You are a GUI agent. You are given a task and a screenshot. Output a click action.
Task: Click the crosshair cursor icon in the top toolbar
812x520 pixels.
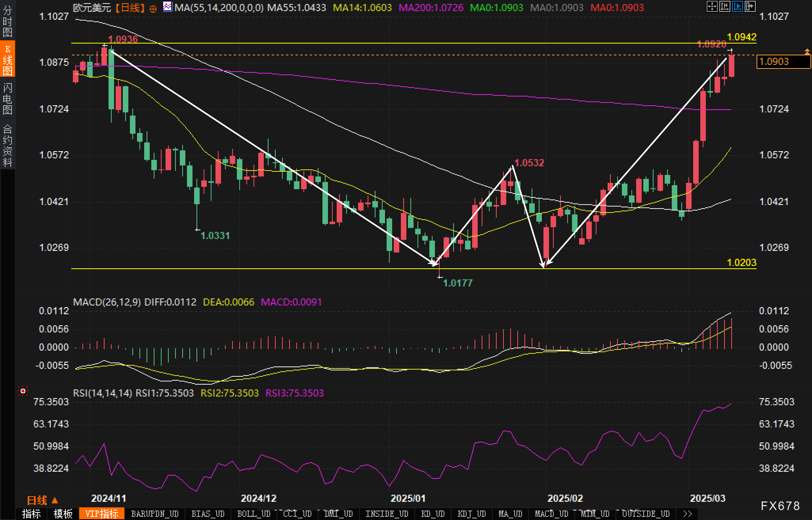tap(712, 6)
